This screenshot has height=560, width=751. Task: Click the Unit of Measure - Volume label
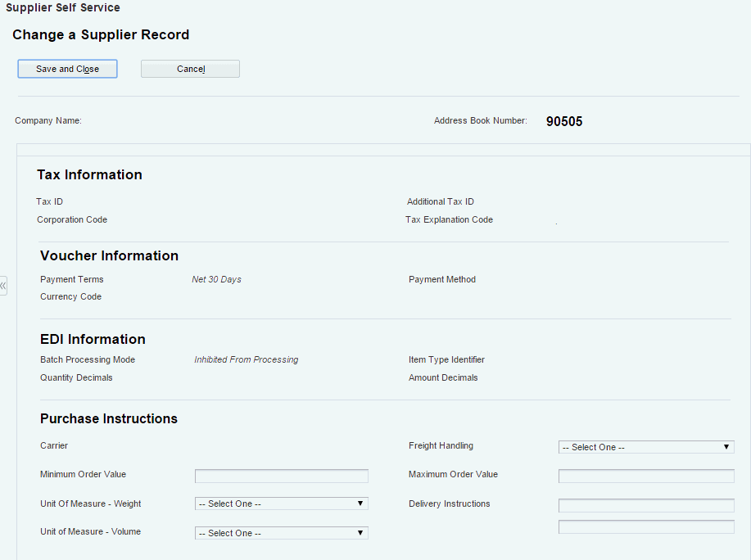pyautogui.click(x=91, y=531)
